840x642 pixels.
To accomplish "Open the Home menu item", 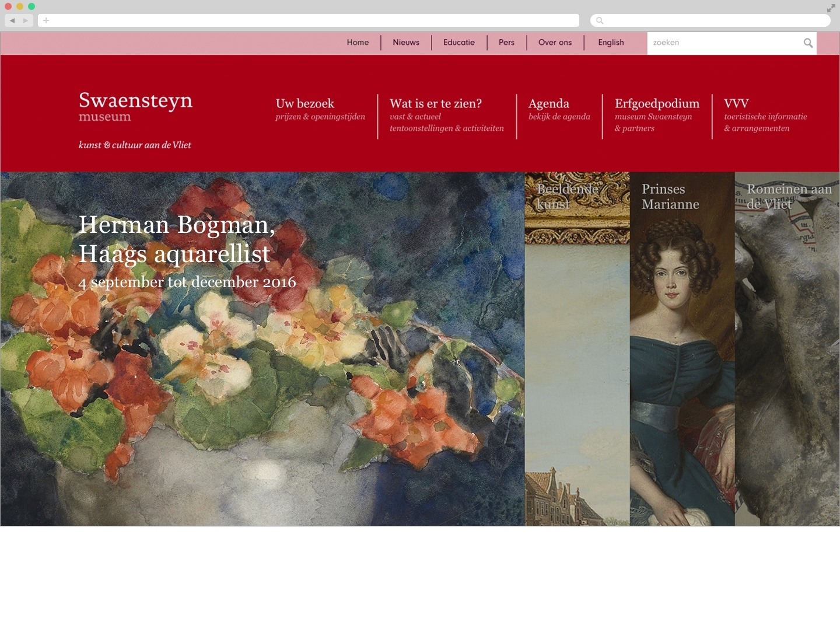I will (358, 43).
